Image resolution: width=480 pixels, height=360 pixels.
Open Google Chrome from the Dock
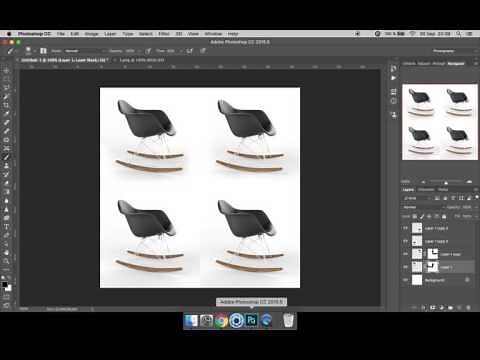coord(221,321)
